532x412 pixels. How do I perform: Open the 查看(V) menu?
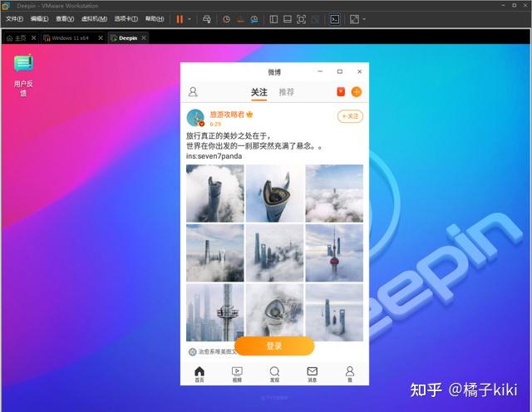pyautogui.click(x=65, y=19)
